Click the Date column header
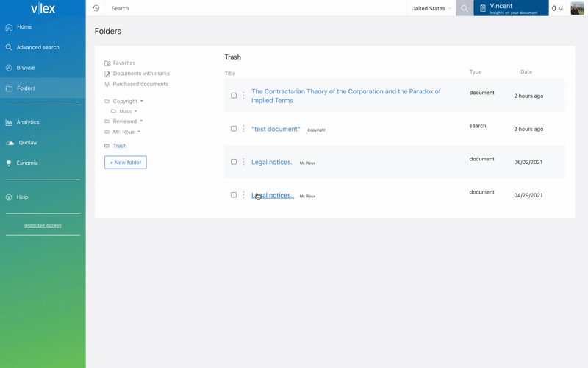Viewport: 588px width, 368px height. [x=526, y=71]
